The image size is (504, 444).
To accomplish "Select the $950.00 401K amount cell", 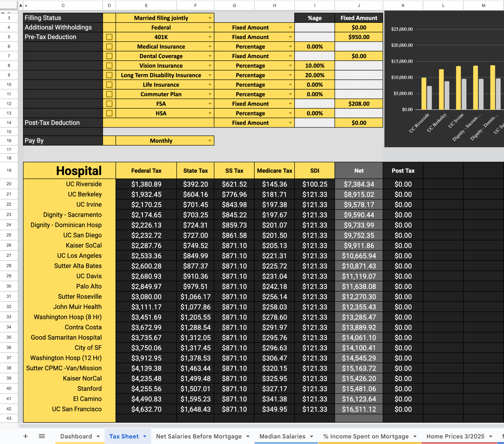I will coord(359,37).
